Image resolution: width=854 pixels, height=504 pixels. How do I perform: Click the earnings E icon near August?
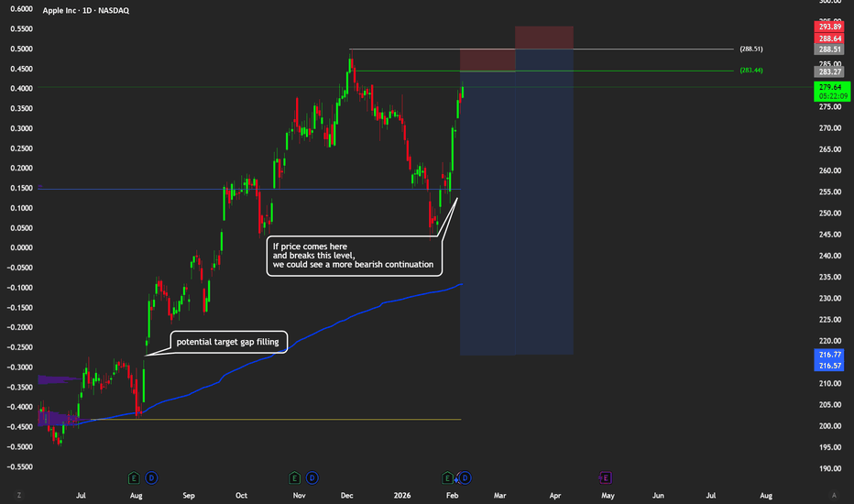point(135,477)
